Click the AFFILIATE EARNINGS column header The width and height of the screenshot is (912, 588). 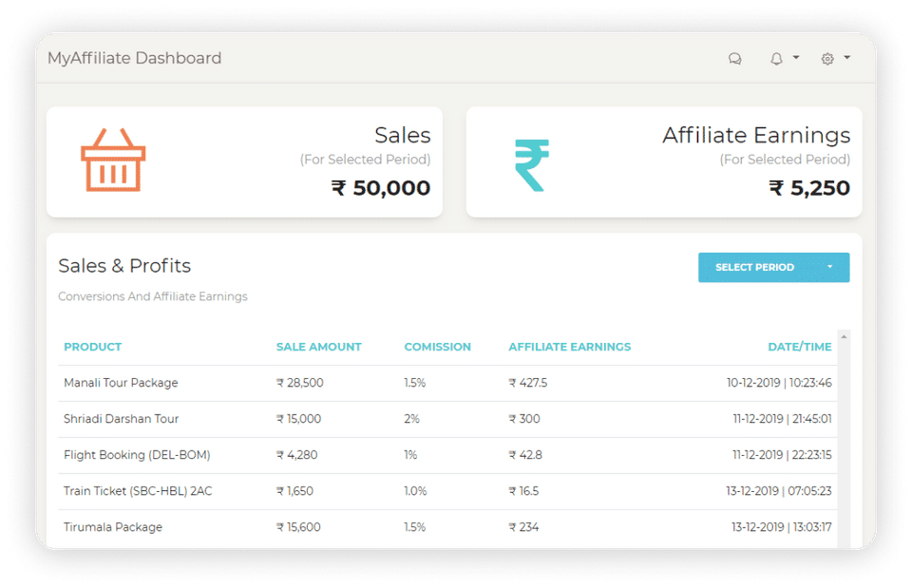point(569,347)
